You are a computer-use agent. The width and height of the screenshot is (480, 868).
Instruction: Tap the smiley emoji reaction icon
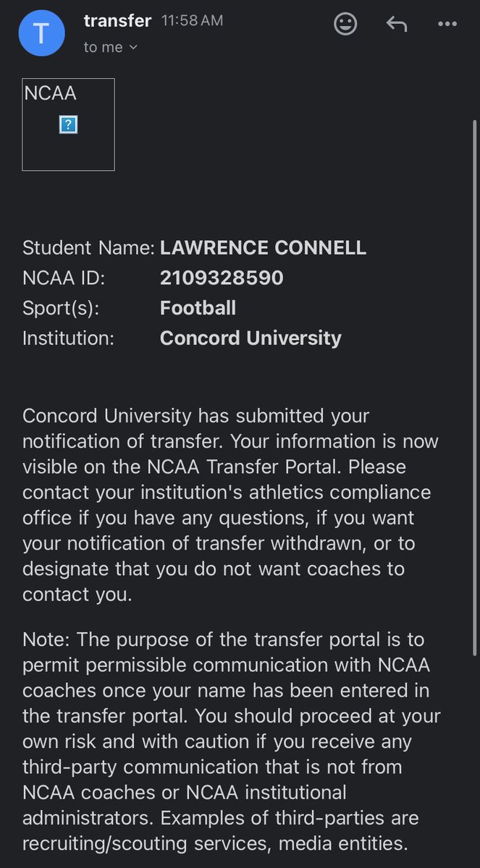click(345, 25)
